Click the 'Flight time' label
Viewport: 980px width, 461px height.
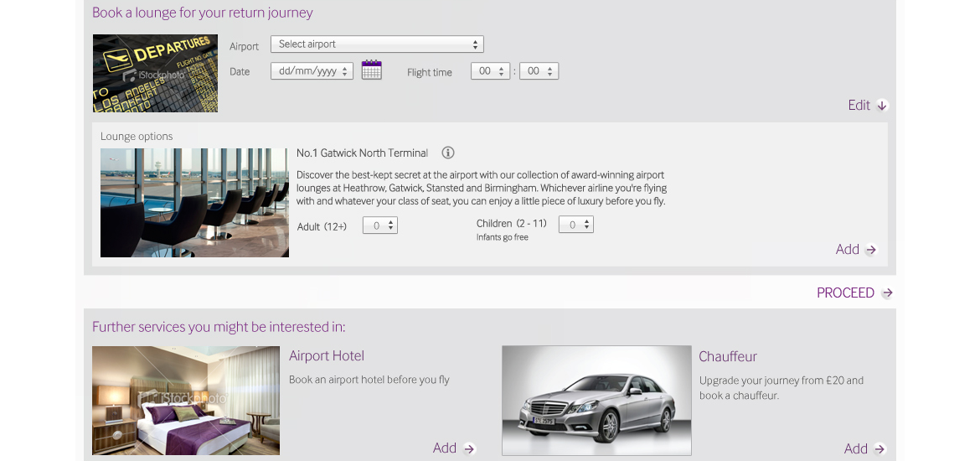coord(430,73)
